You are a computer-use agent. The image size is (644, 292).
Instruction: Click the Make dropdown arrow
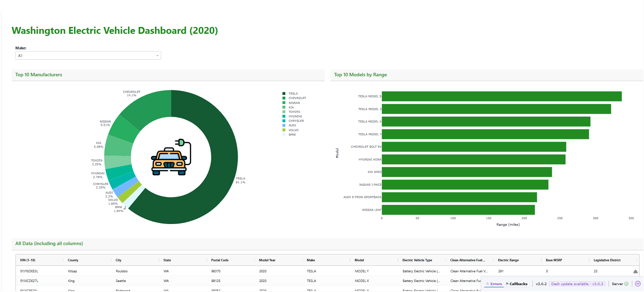pos(157,56)
